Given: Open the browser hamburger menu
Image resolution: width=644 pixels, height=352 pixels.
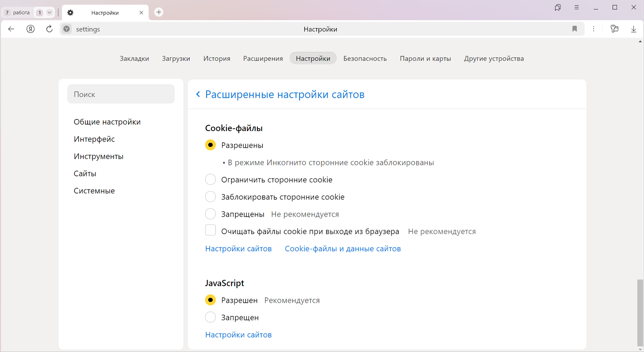Looking at the screenshot, I should 577,8.
